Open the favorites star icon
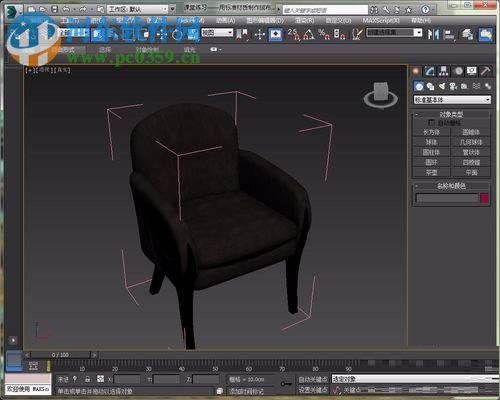Viewport: 500px width, 400px height. (x=408, y=10)
